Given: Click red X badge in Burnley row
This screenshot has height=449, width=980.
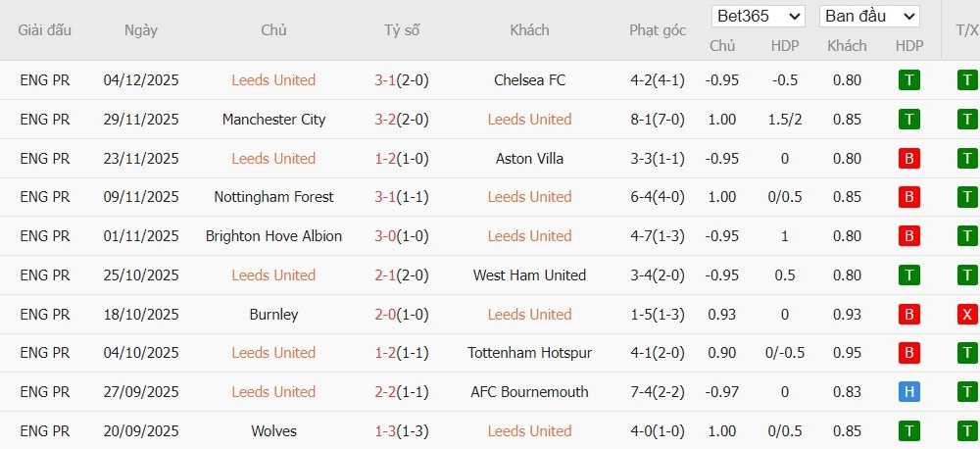Looking at the screenshot, I should click(967, 315).
